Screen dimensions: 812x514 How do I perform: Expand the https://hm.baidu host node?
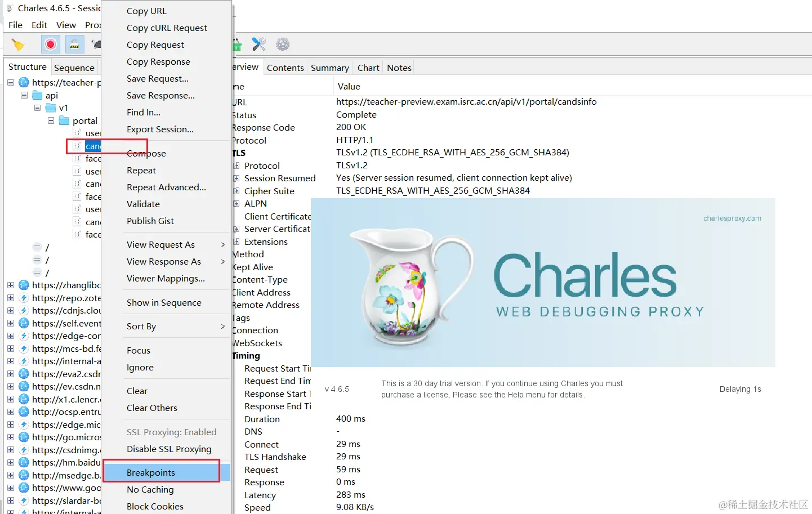[11, 462]
